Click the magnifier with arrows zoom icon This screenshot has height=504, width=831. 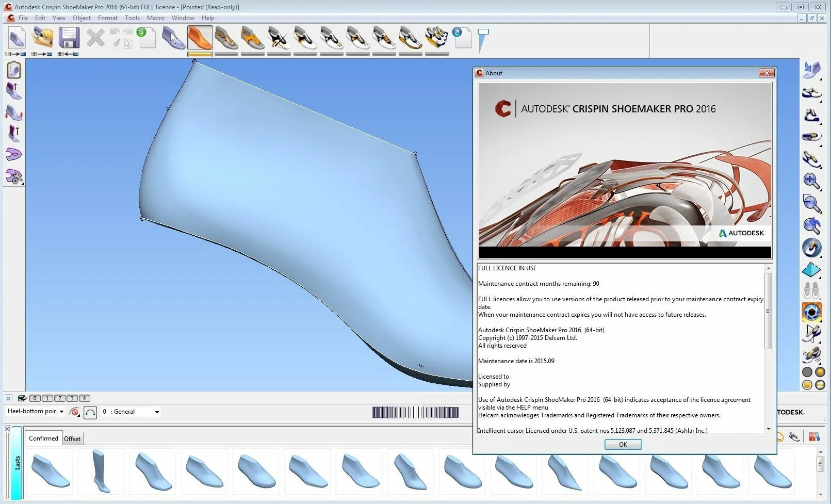(812, 181)
